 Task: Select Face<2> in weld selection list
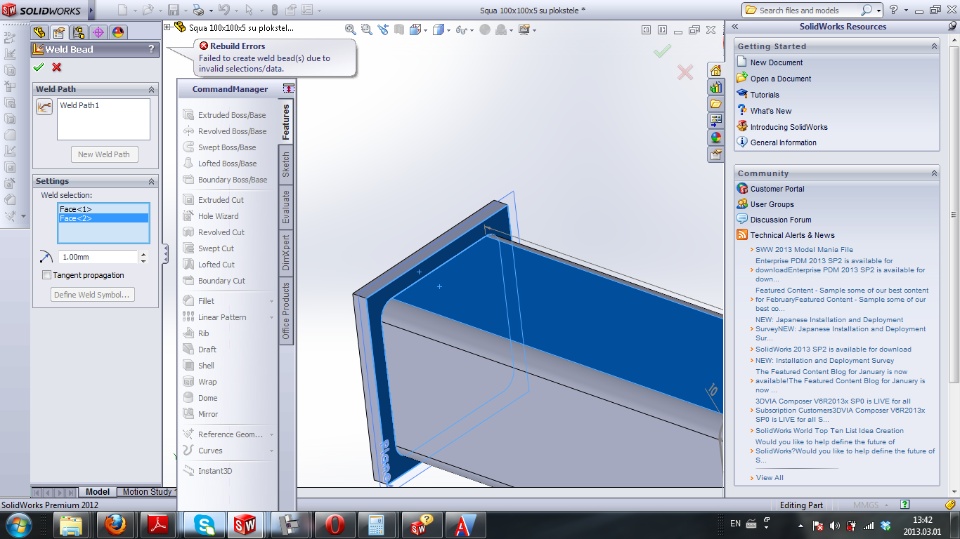coord(103,219)
